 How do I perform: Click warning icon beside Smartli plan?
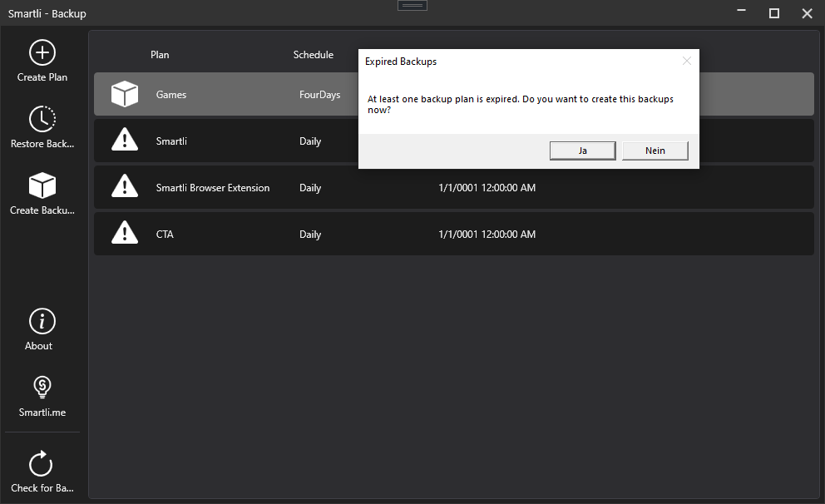tap(125, 141)
